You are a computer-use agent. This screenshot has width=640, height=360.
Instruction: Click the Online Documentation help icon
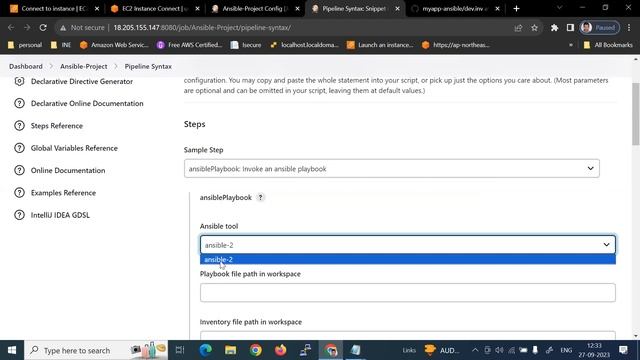tap(19, 170)
